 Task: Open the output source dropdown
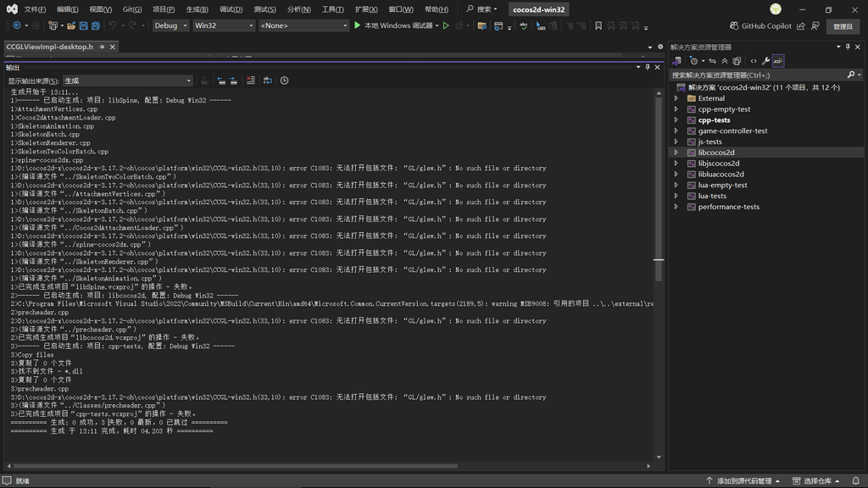point(127,80)
